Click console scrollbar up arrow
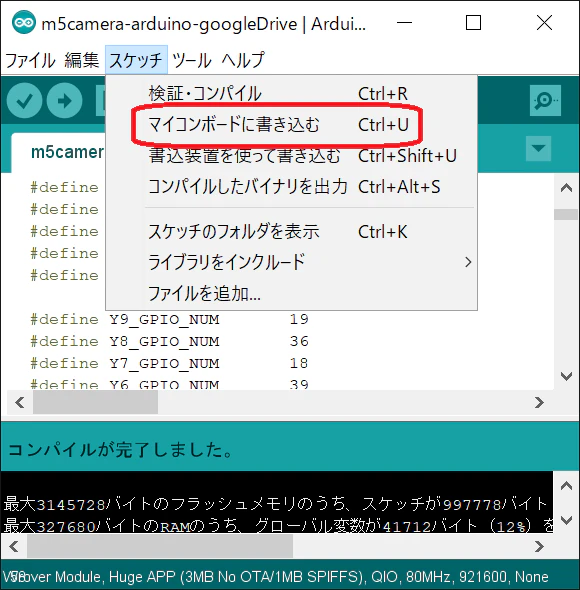Viewport: 580px width, 590px height. [x=566, y=486]
